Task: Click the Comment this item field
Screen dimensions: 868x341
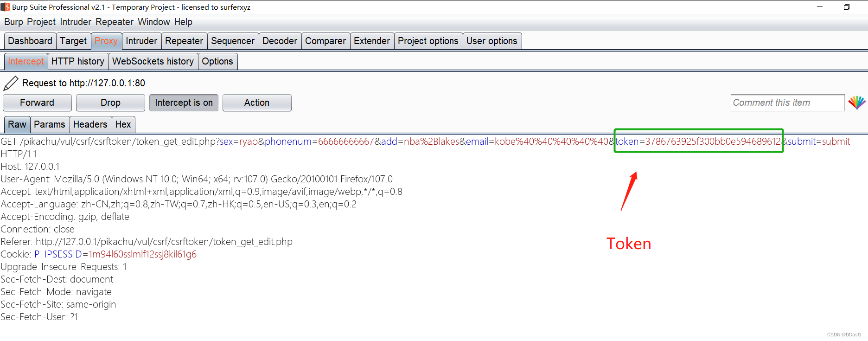Action: [x=787, y=103]
